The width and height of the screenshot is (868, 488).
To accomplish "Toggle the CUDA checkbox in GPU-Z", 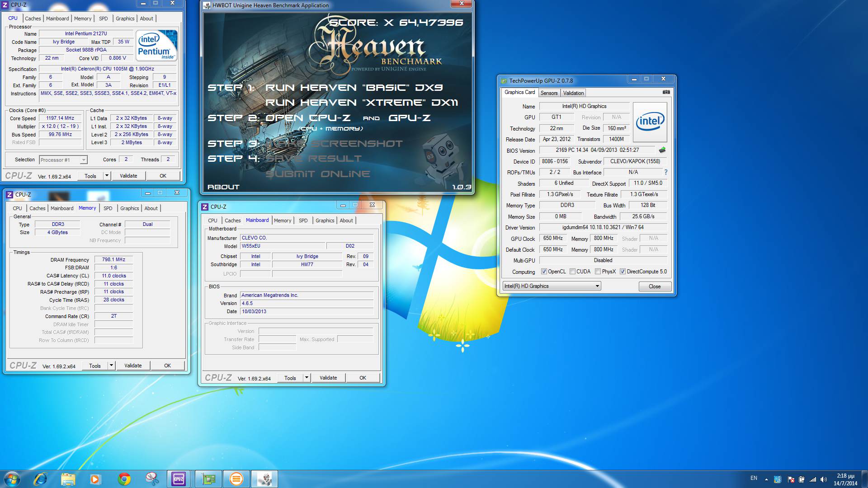I will (x=572, y=272).
